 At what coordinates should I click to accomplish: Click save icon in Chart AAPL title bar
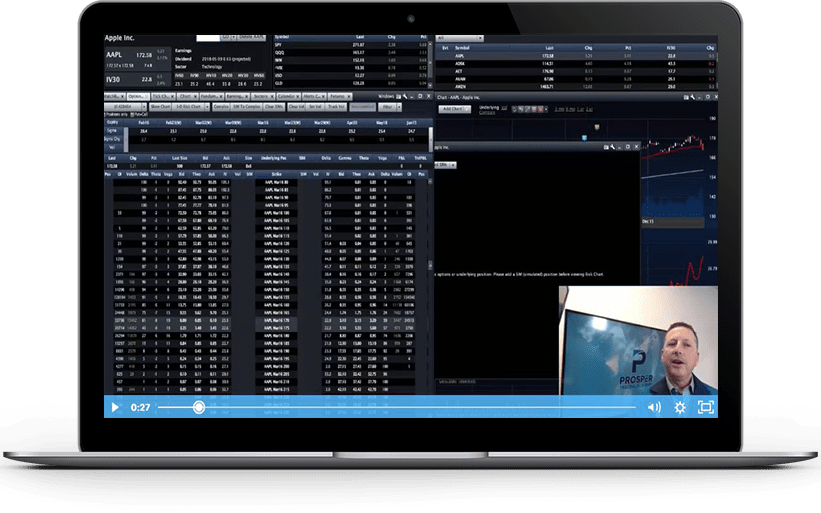[x=687, y=97]
